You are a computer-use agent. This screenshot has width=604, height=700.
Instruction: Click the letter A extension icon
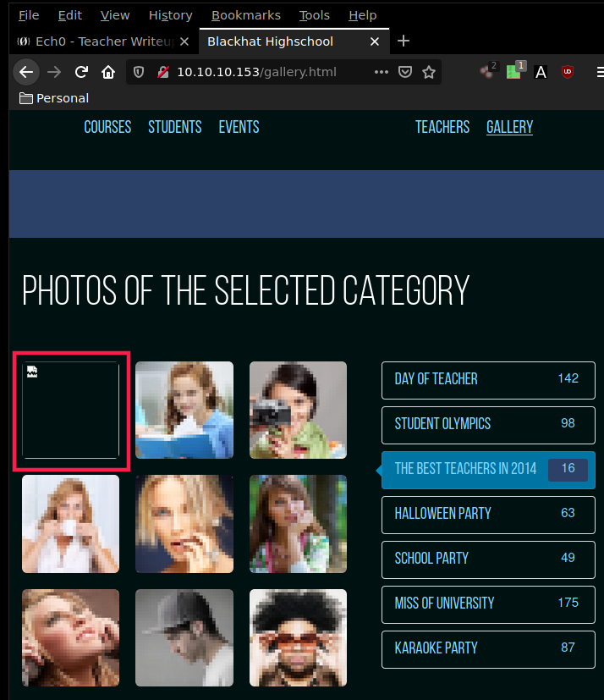tap(541, 72)
